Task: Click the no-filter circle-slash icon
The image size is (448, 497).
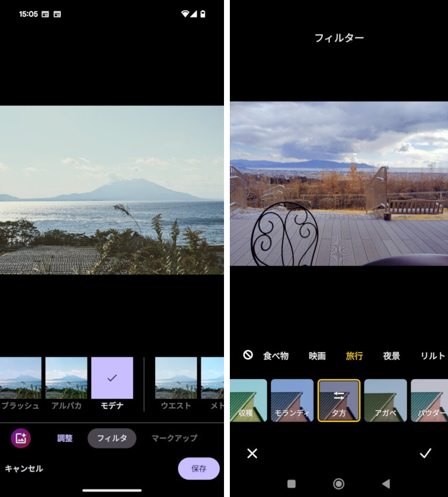Action: [x=248, y=355]
